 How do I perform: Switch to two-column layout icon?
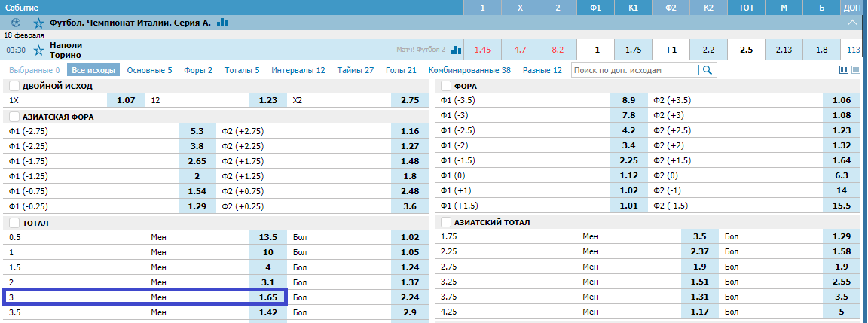844,70
